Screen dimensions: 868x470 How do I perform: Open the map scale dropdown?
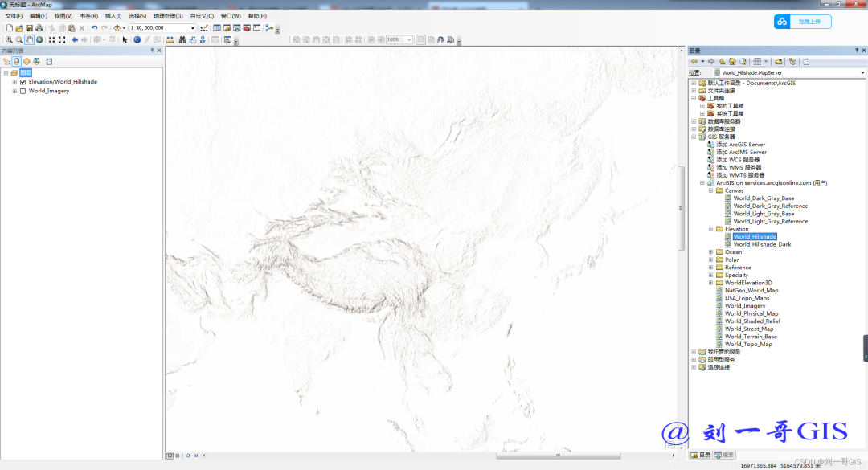(193, 27)
